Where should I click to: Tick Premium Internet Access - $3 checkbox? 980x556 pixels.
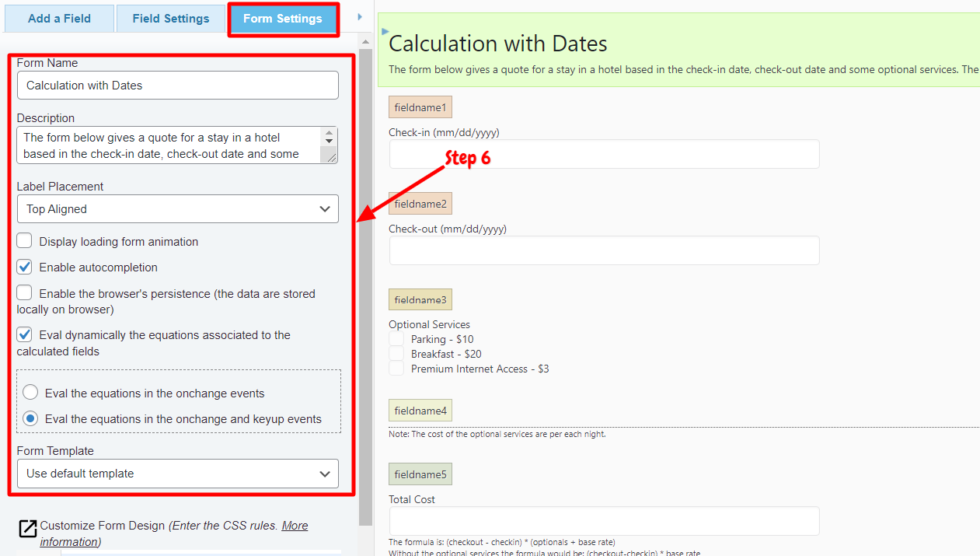[x=396, y=369]
